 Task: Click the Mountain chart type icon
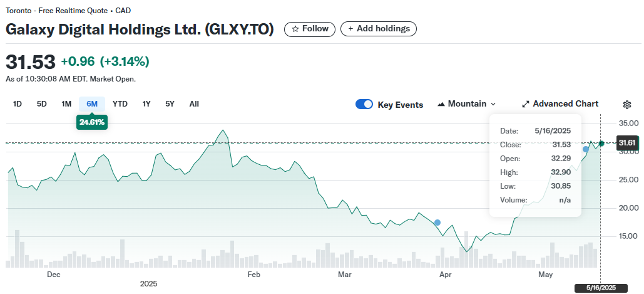click(x=441, y=104)
